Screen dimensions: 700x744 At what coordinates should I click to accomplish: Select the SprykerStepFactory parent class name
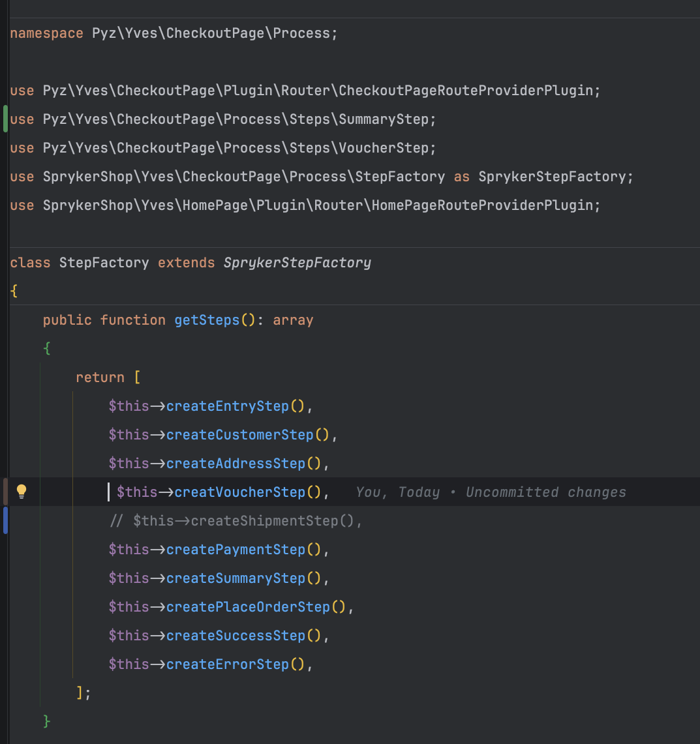tap(297, 262)
